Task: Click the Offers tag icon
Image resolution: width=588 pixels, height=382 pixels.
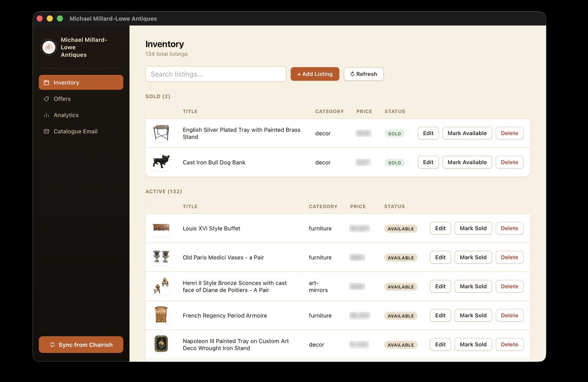Action: click(x=47, y=99)
